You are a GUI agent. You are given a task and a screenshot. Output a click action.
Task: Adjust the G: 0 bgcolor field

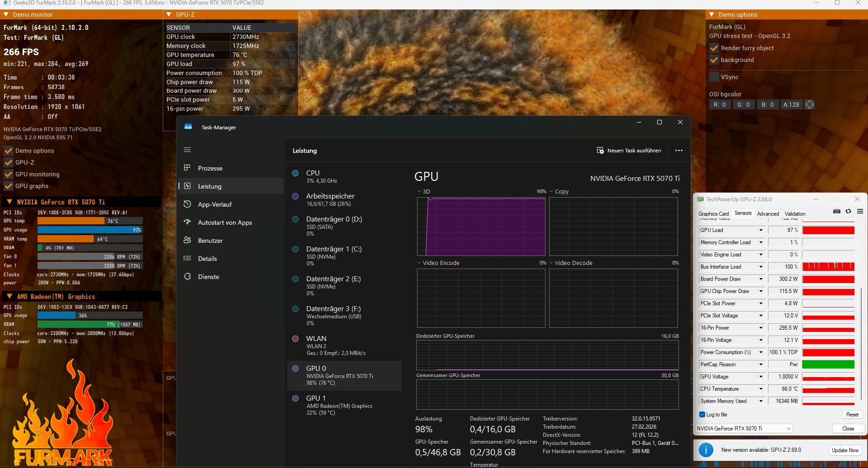[743, 104]
